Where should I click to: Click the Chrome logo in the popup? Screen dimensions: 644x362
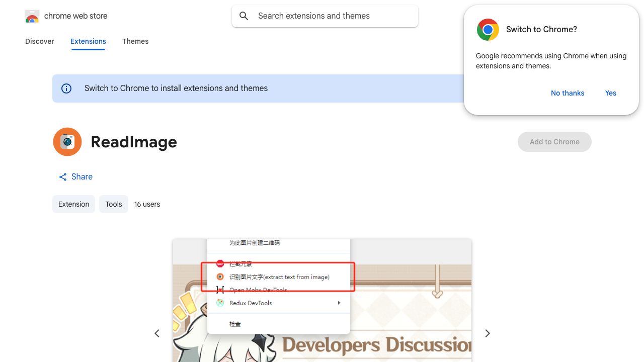coord(488,30)
